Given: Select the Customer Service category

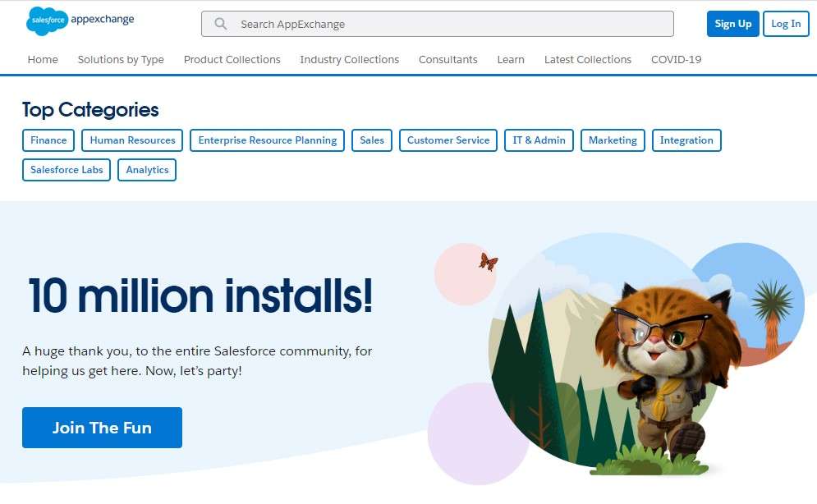Looking at the screenshot, I should (x=448, y=140).
